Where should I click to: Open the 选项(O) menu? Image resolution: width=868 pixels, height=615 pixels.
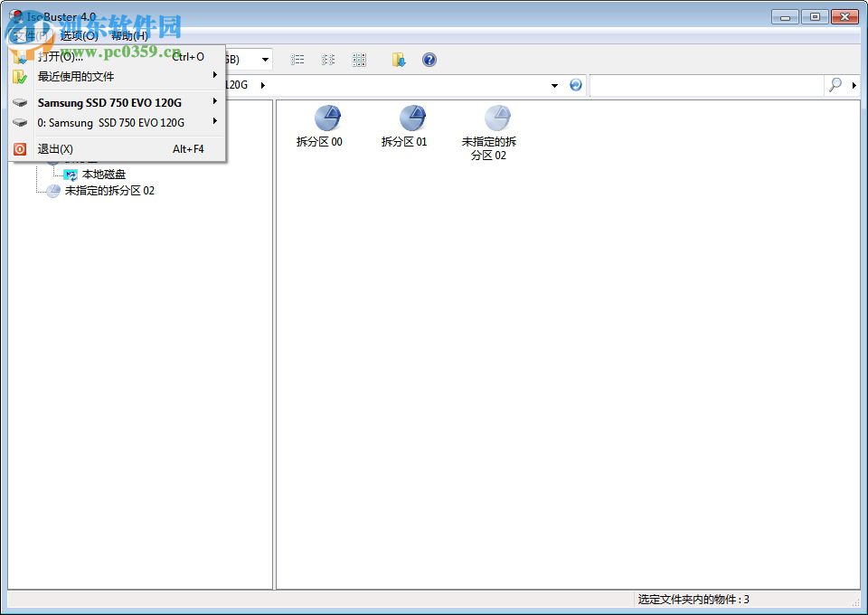point(81,35)
